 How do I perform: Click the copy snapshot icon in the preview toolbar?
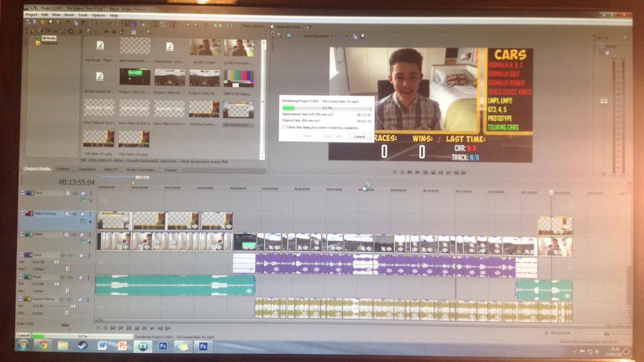click(355, 37)
